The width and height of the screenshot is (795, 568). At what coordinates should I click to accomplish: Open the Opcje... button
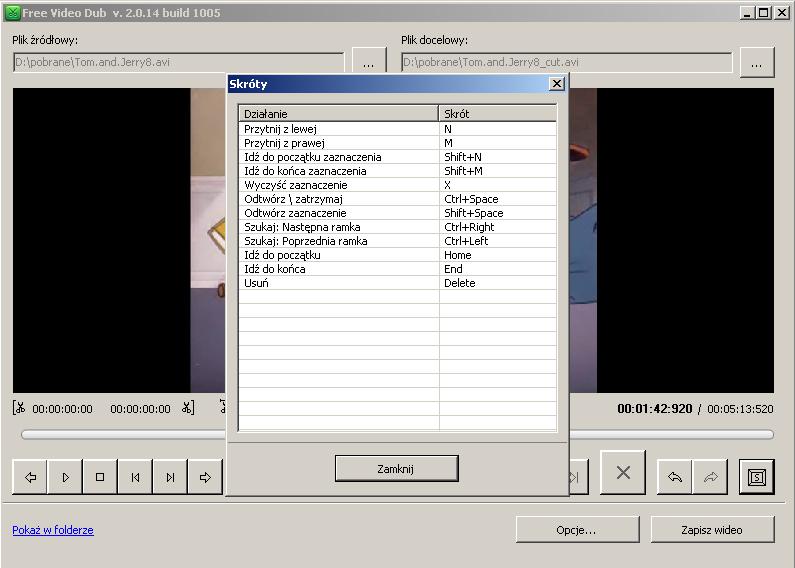pyautogui.click(x=577, y=530)
